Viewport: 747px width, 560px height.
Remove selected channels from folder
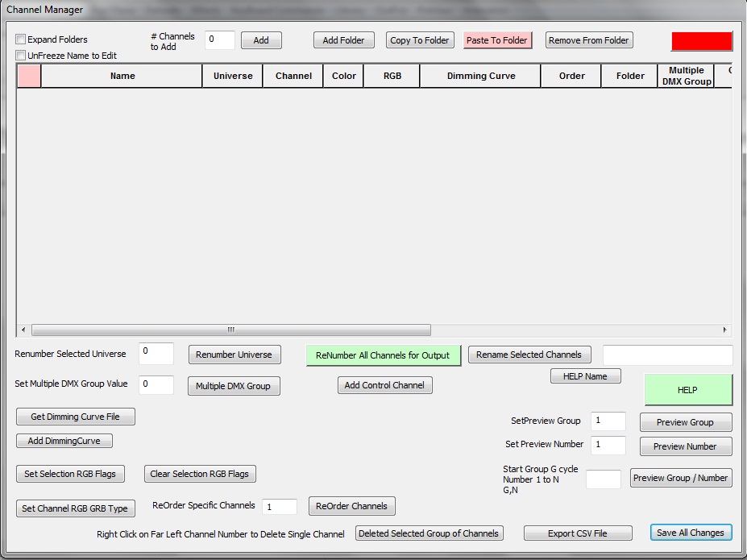point(588,39)
